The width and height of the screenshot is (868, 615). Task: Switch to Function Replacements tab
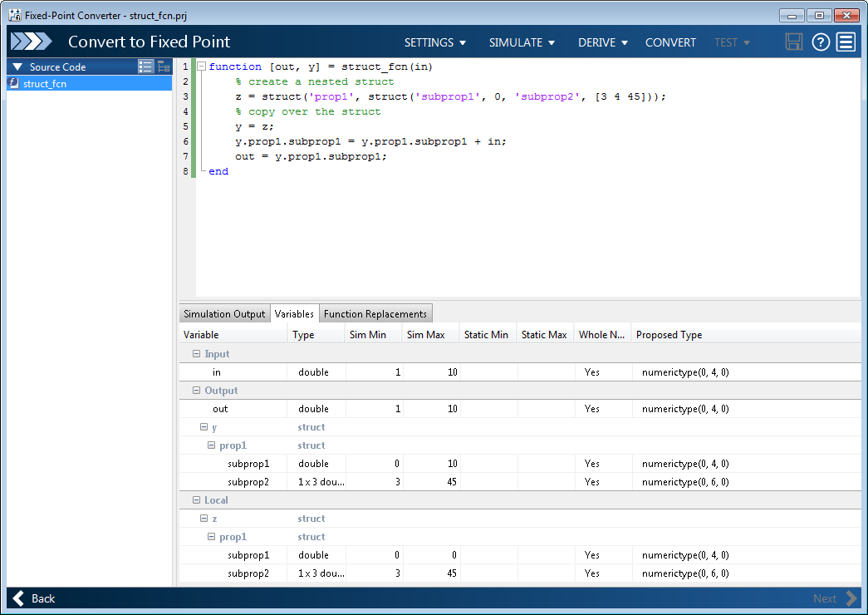pyautogui.click(x=375, y=314)
